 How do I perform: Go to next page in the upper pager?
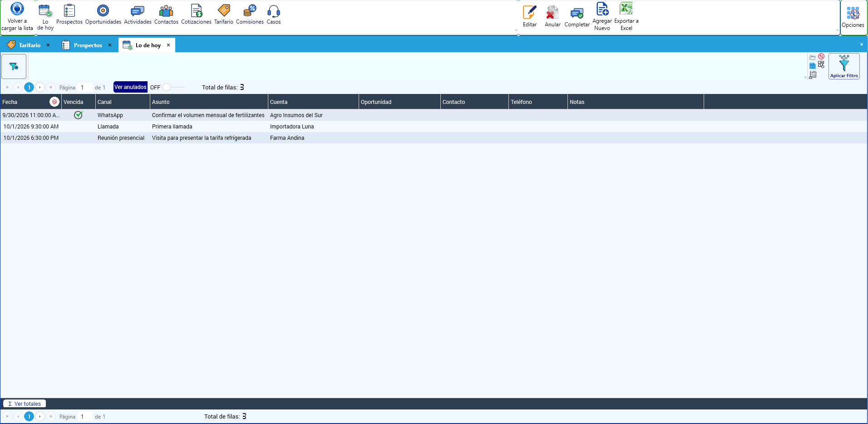pyautogui.click(x=40, y=87)
